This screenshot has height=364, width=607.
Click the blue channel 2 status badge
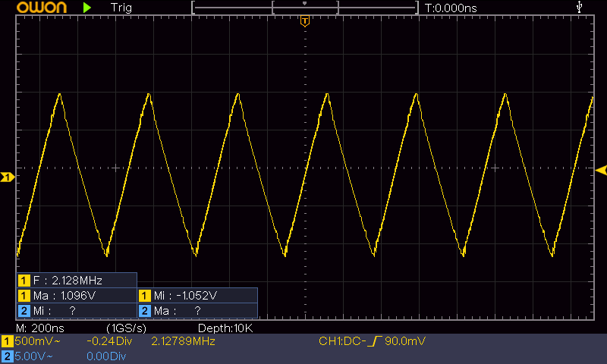7,356
